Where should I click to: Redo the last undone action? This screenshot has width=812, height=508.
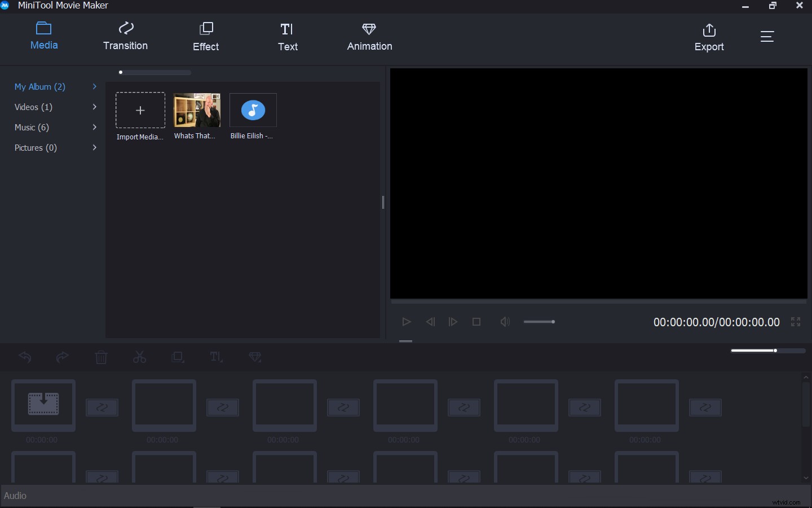62,357
